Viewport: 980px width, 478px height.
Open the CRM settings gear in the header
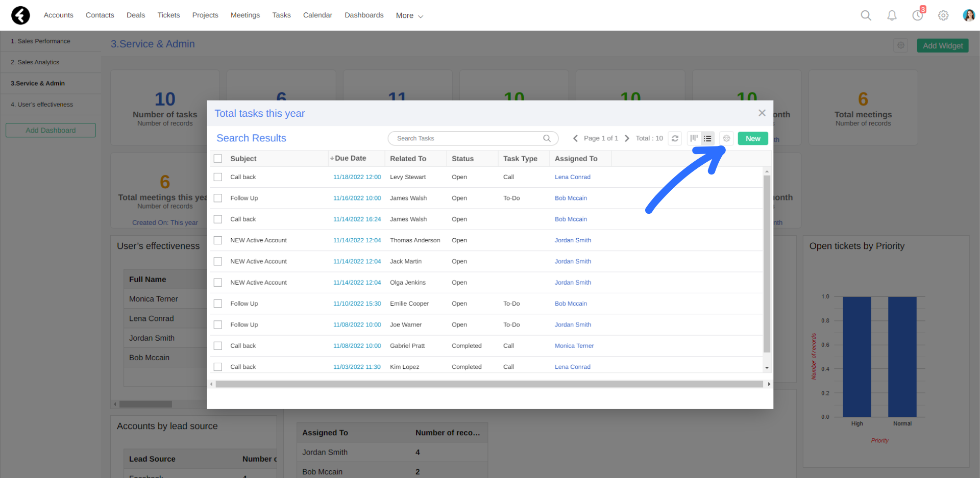point(943,15)
